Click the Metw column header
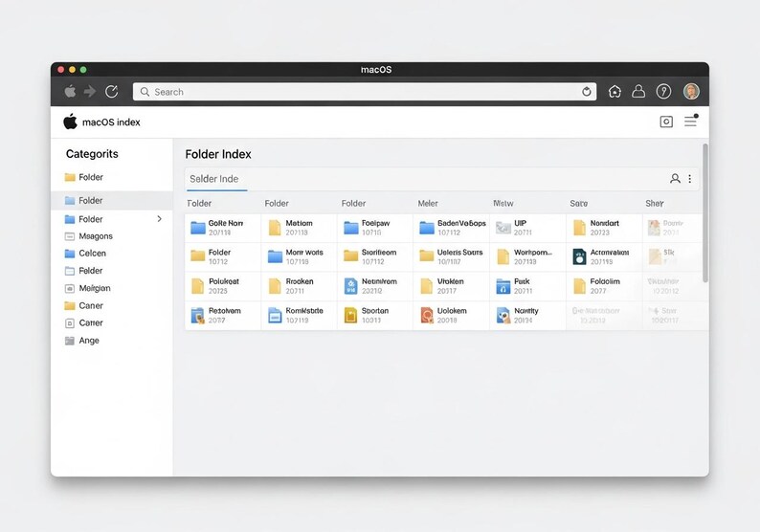The height and width of the screenshot is (532, 760). coord(503,204)
